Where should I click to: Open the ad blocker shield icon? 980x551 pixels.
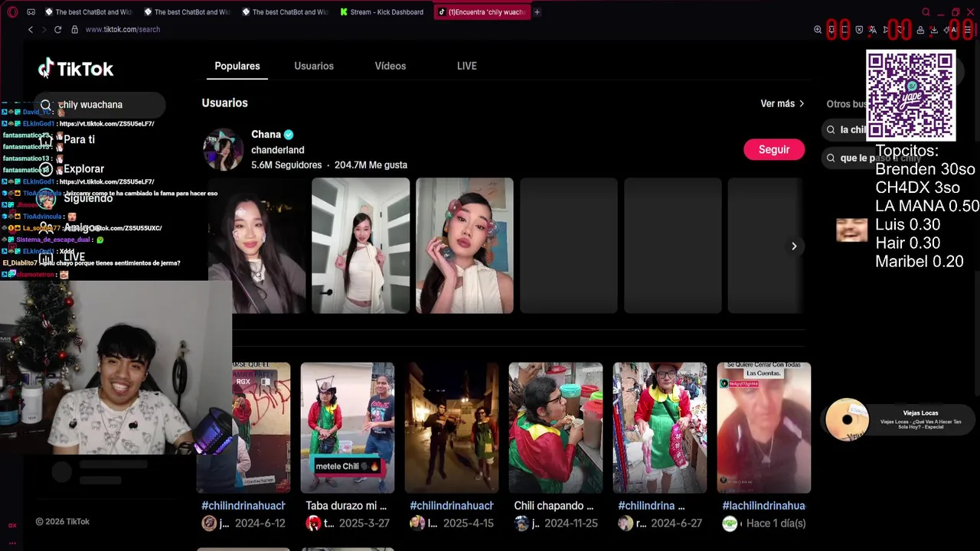859,30
